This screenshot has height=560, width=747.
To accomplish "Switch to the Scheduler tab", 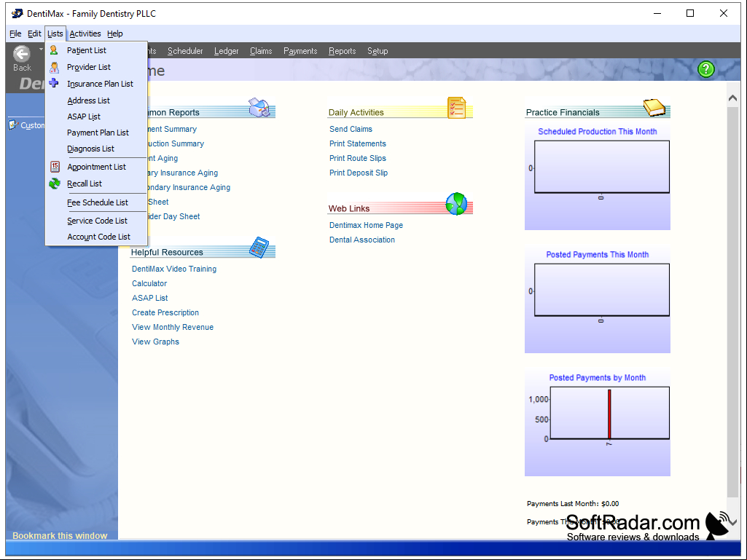I will [x=185, y=51].
